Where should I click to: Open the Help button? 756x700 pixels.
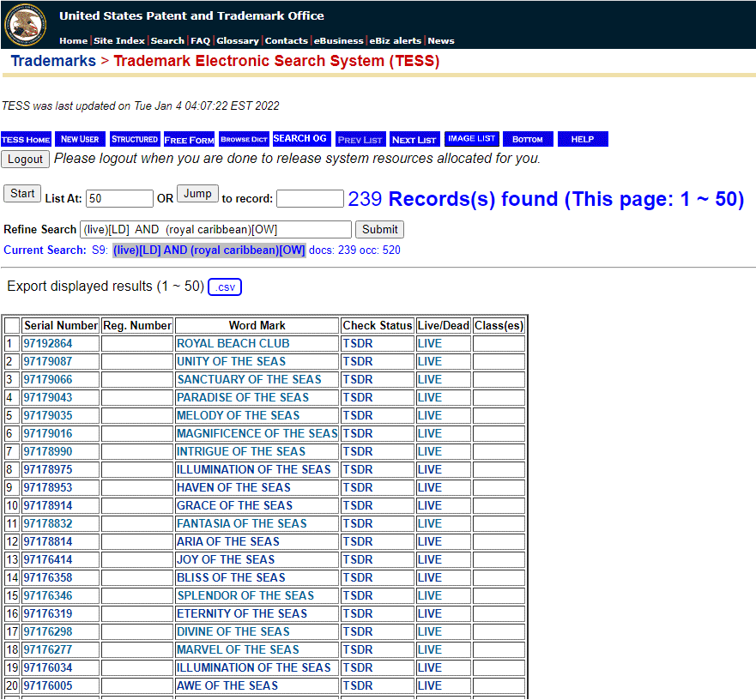(583, 139)
